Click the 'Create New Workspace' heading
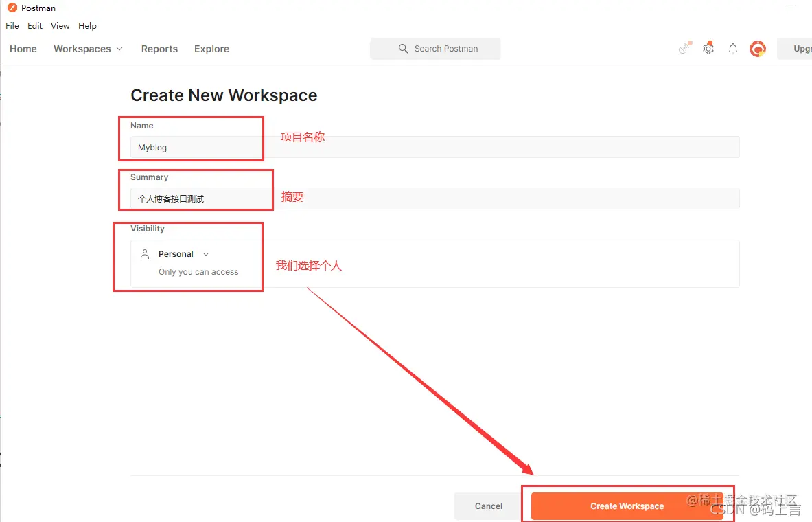 click(224, 95)
